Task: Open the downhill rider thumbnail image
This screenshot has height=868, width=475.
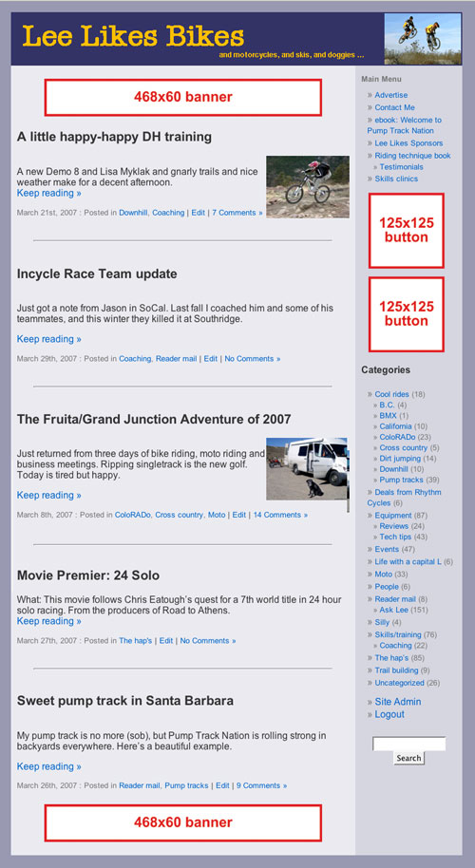Action: pyautogui.click(x=308, y=186)
